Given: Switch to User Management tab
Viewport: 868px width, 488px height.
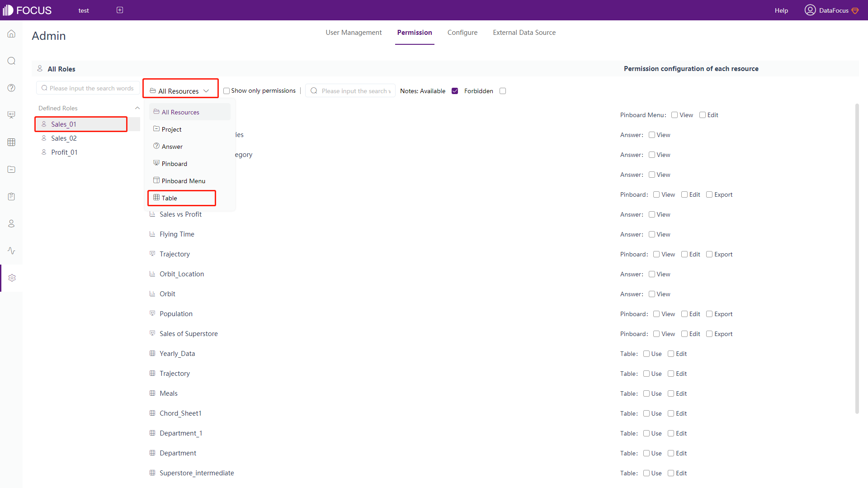Looking at the screenshot, I should (354, 33).
